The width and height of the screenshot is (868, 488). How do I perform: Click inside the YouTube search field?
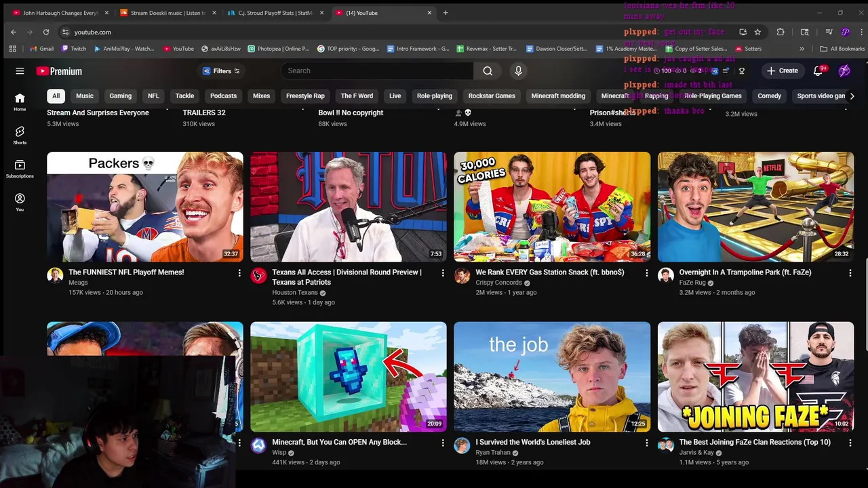click(377, 70)
